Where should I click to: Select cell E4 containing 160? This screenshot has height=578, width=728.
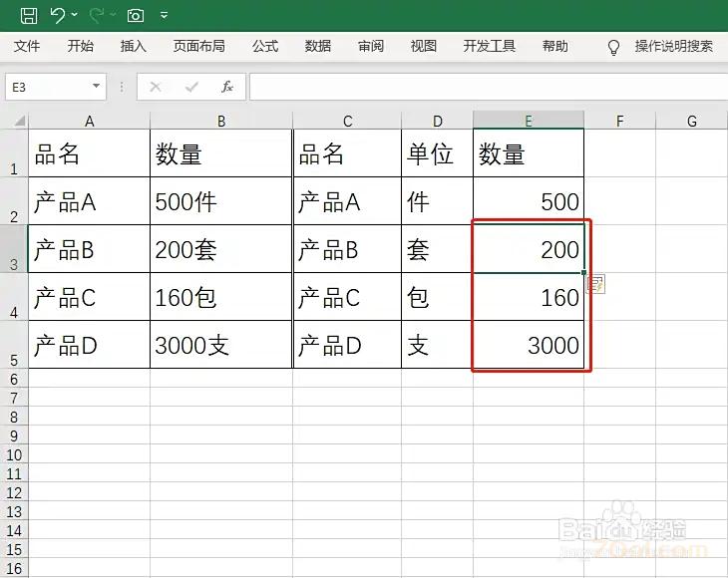pyautogui.click(x=529, y=297)
